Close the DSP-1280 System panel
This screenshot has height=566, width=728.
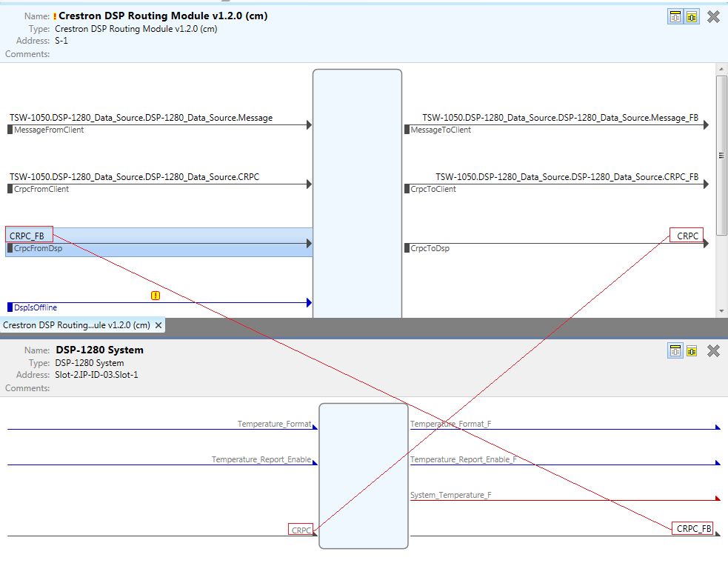click(714, 351)
